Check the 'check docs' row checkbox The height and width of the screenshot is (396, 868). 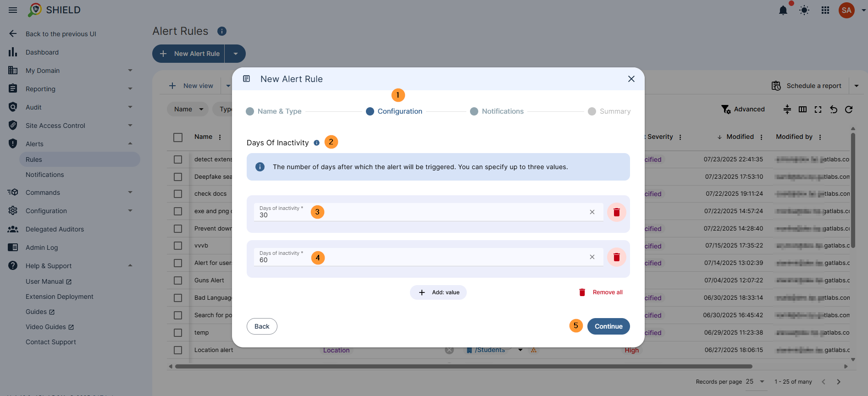pos(178,194)
